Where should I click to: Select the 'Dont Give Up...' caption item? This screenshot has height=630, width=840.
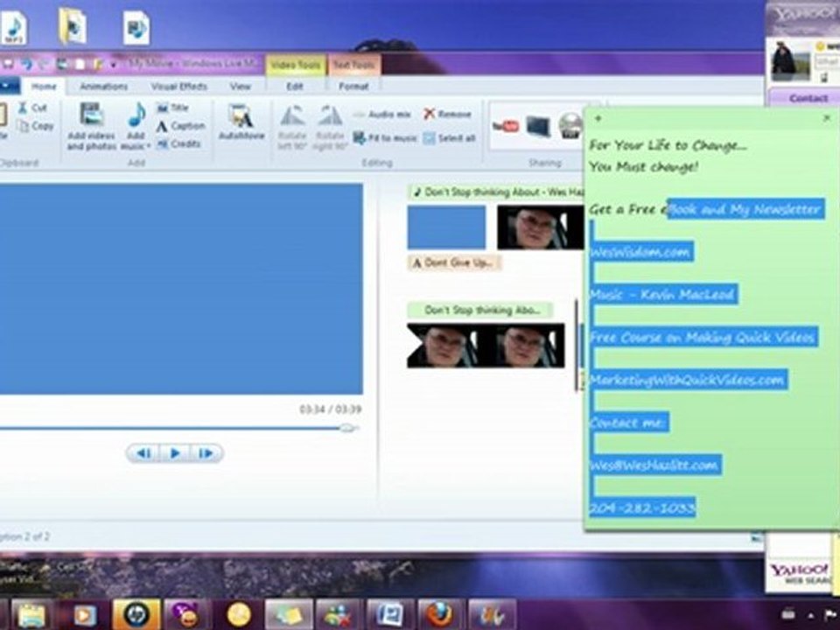click(x=454, y=262)
